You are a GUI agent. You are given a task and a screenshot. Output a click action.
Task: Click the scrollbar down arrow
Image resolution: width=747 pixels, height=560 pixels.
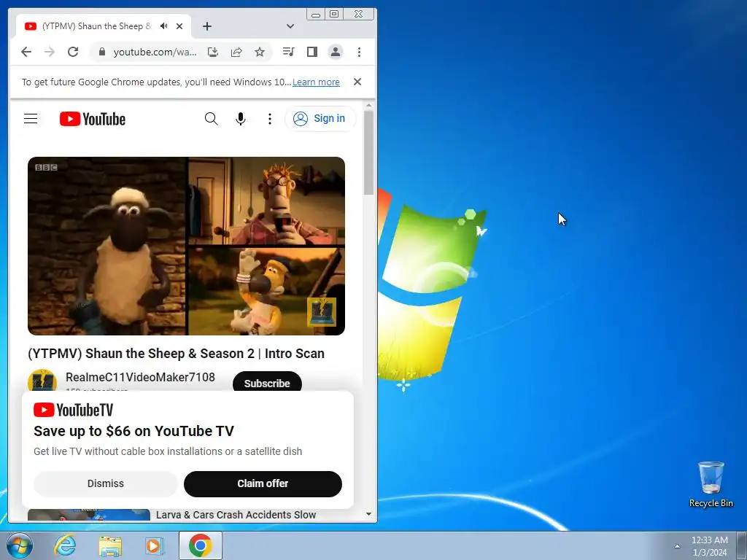pos(368,514)
